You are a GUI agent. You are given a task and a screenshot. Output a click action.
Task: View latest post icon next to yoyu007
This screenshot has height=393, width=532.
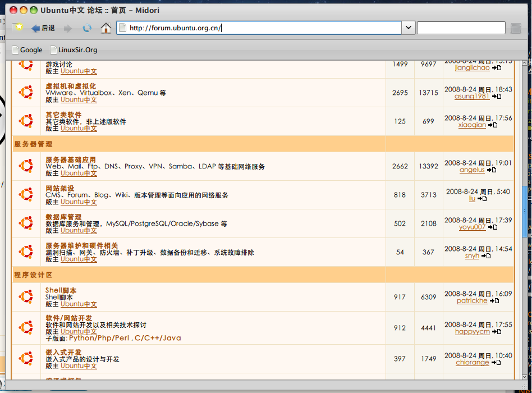pyautogui.click(x=493, y=227)
